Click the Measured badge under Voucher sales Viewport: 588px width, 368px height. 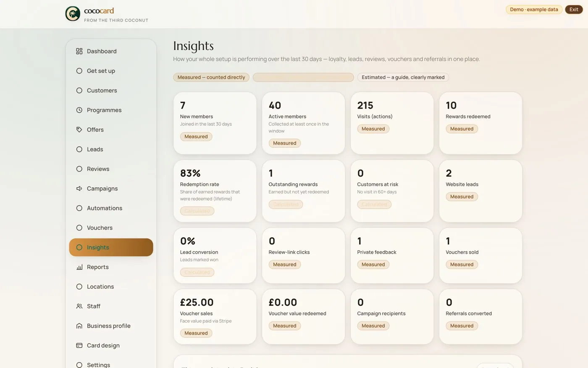point(196,333)
